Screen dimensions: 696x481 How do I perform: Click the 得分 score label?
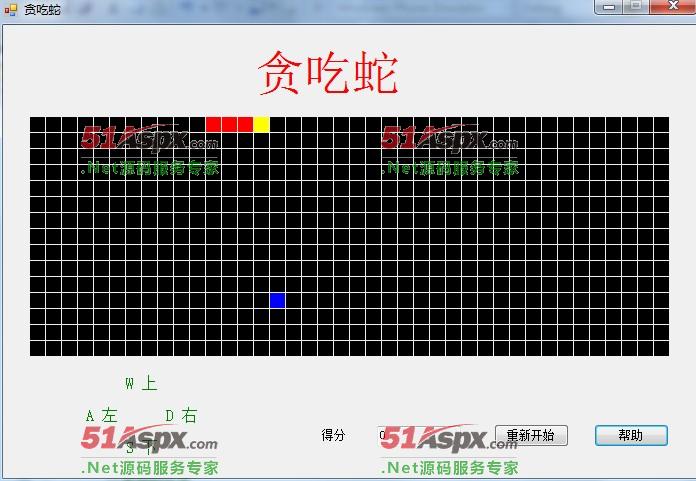click(333, 435)
